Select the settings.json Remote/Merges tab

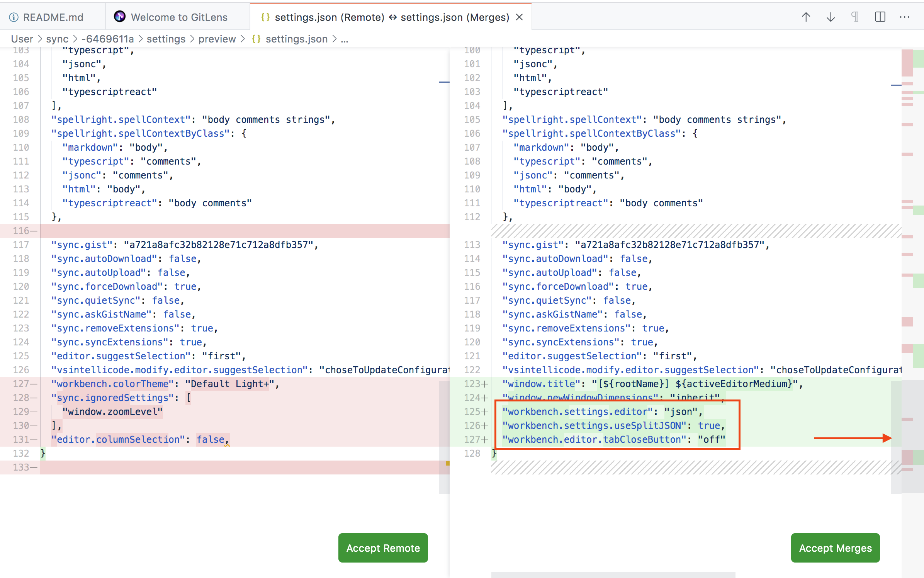pos(391,17)
